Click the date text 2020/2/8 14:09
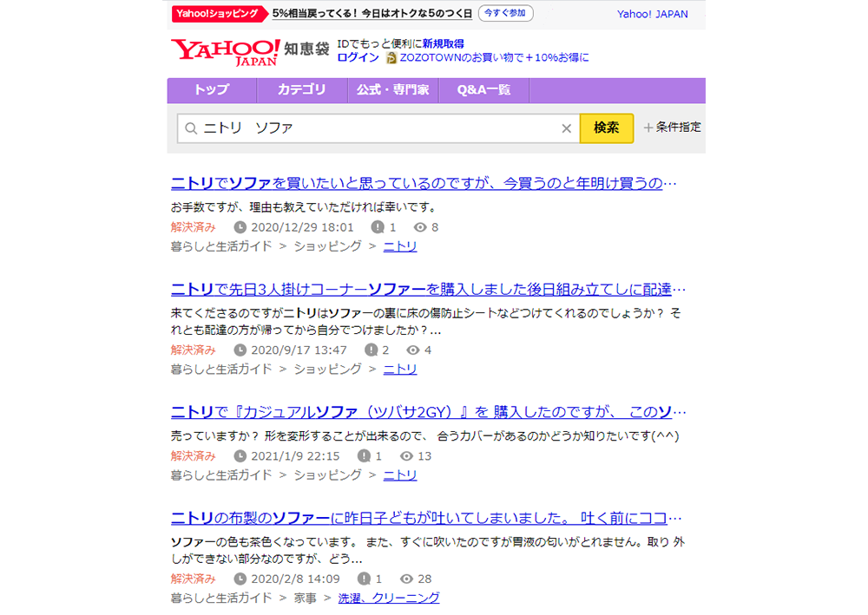This screenshot has height=615, width=868. coord(295,579)
